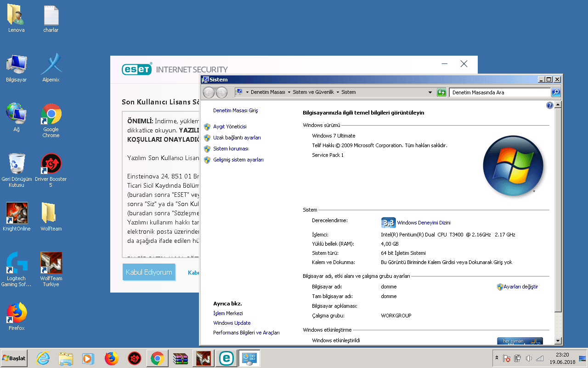Open Internet Explorer from the taskbar
The height and width of the screenshot is (368, 588).
click(43, 358)
